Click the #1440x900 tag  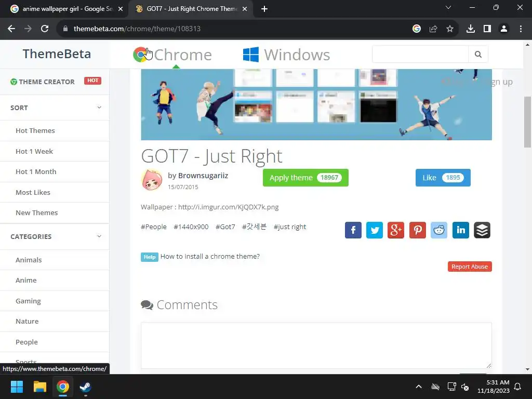coord(191,227)
